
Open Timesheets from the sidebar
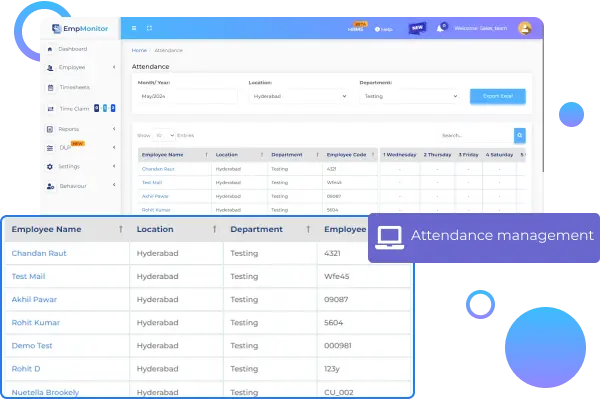click(74, 87)
